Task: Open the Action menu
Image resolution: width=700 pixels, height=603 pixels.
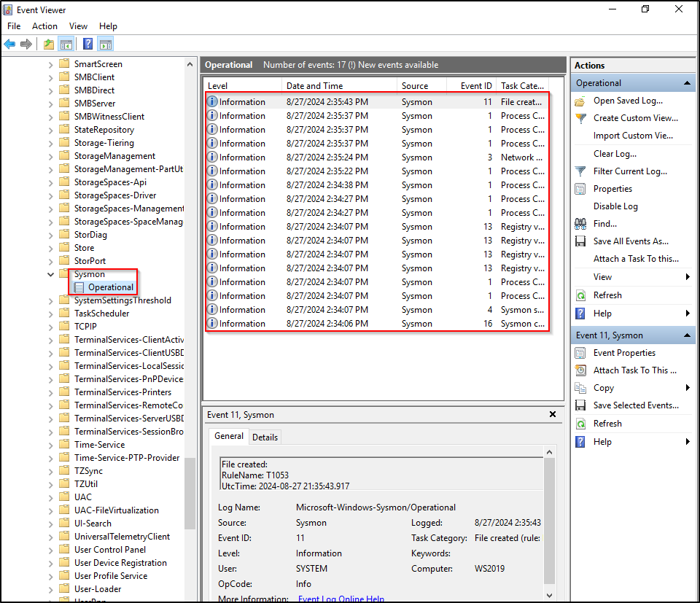Action: (x=44, y=26)
